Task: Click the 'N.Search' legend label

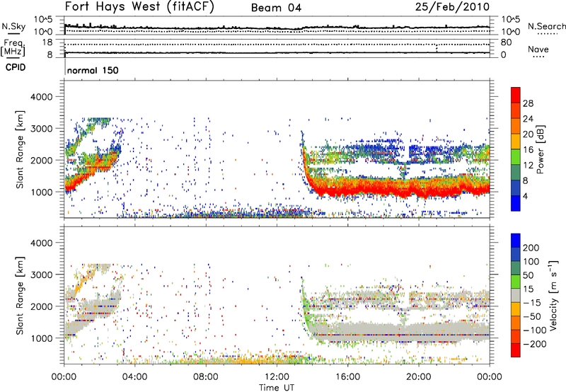Action: pyautogui.click(x=546, y=26)
